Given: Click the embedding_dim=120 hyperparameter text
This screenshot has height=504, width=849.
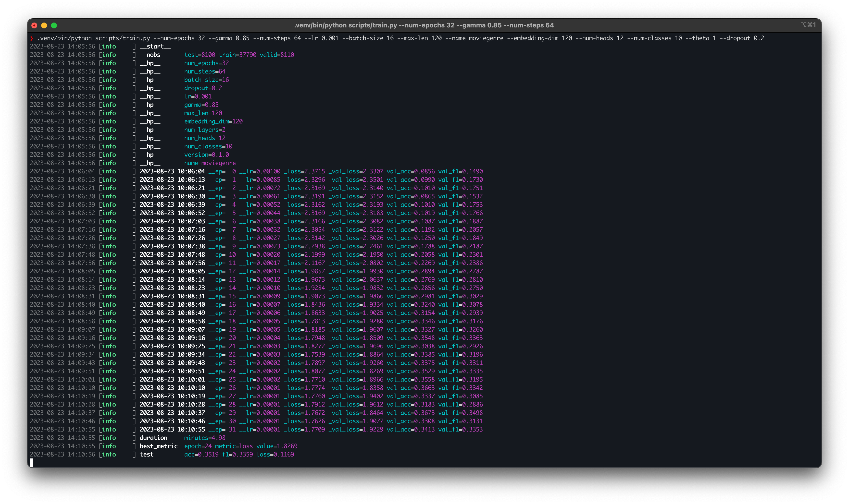Looking at the screenshot, I should tap(213, 121).
